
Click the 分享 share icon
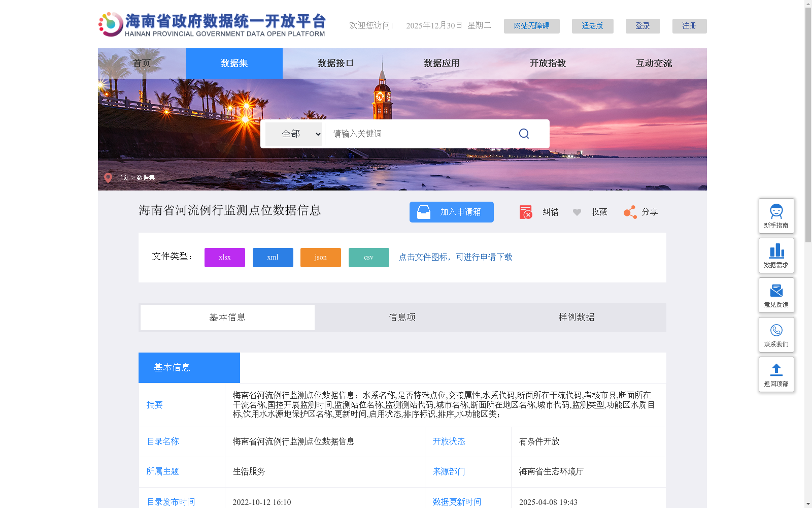pyautogui.click(x=630, y=212)
